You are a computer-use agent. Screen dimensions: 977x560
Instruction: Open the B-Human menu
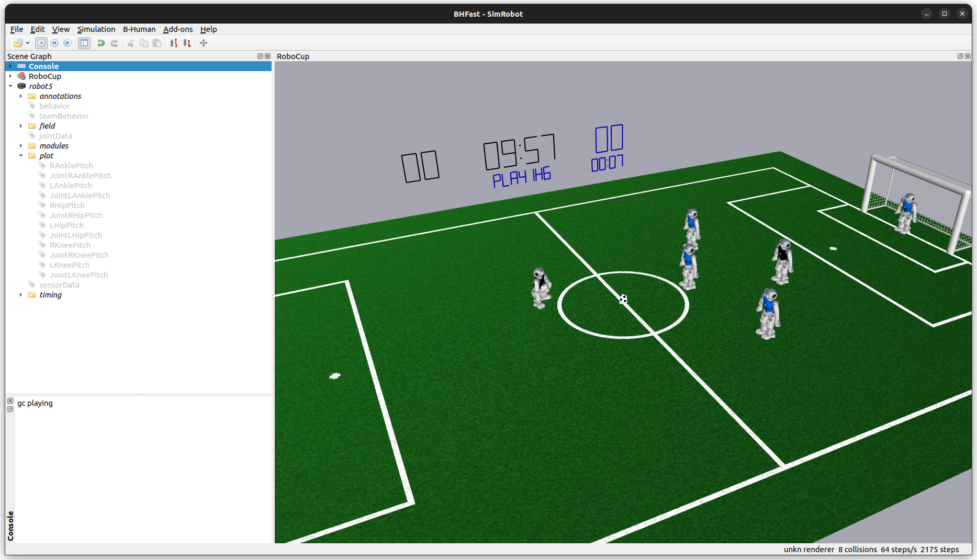[139, 29]
